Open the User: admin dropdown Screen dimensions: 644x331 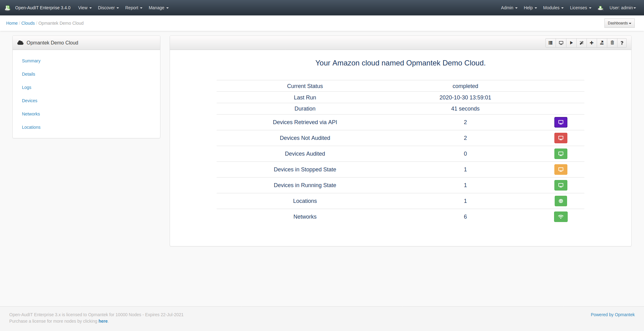pos(622,8)
